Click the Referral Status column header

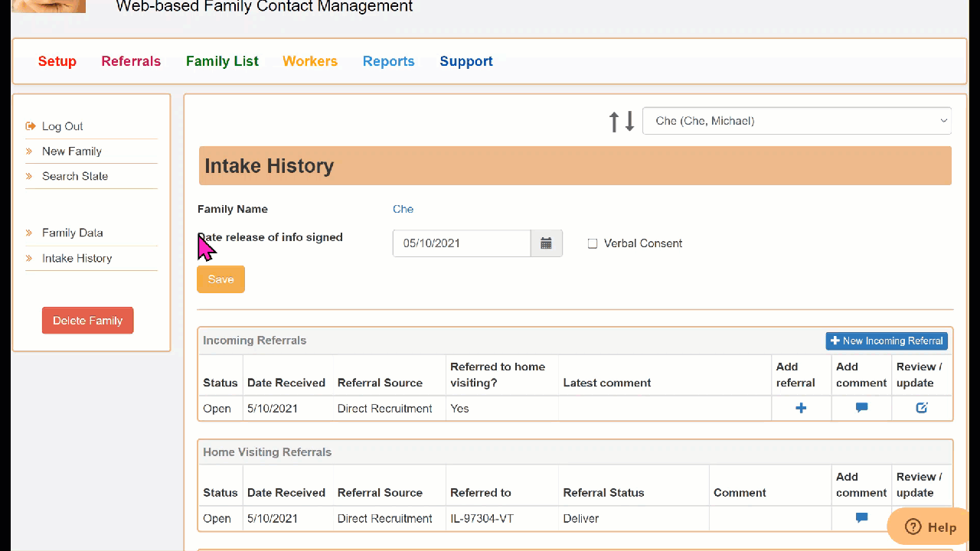pyautogui.click(x=603, y=493)
